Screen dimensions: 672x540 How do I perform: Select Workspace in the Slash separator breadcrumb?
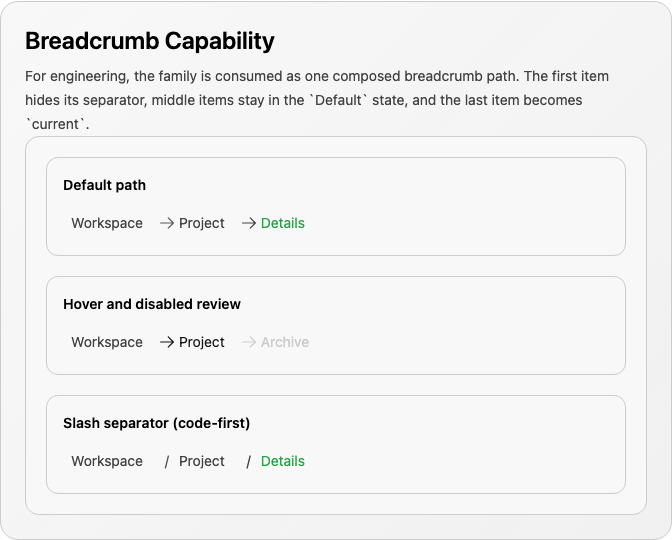[x=107, y=461]
